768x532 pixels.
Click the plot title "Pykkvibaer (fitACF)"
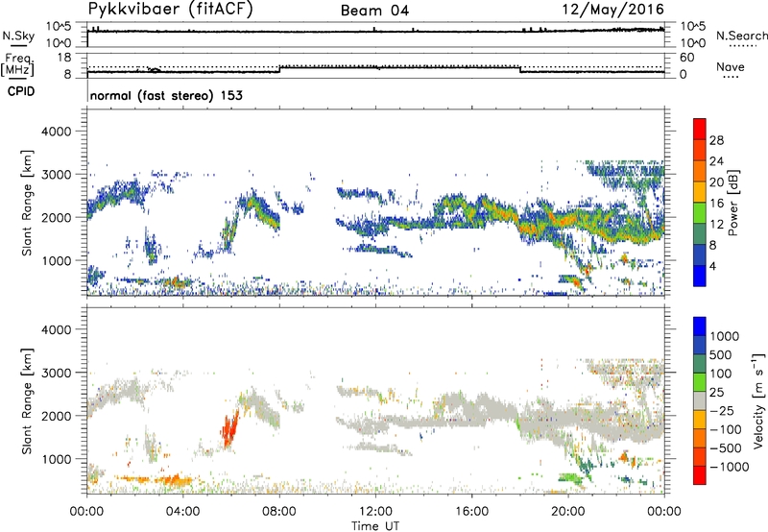[x=170, y=9]
